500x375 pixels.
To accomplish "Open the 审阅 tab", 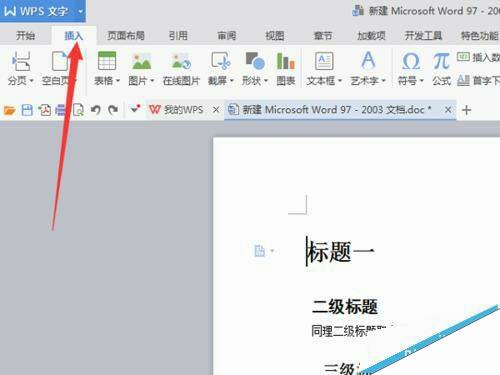I will click(227, 35).
